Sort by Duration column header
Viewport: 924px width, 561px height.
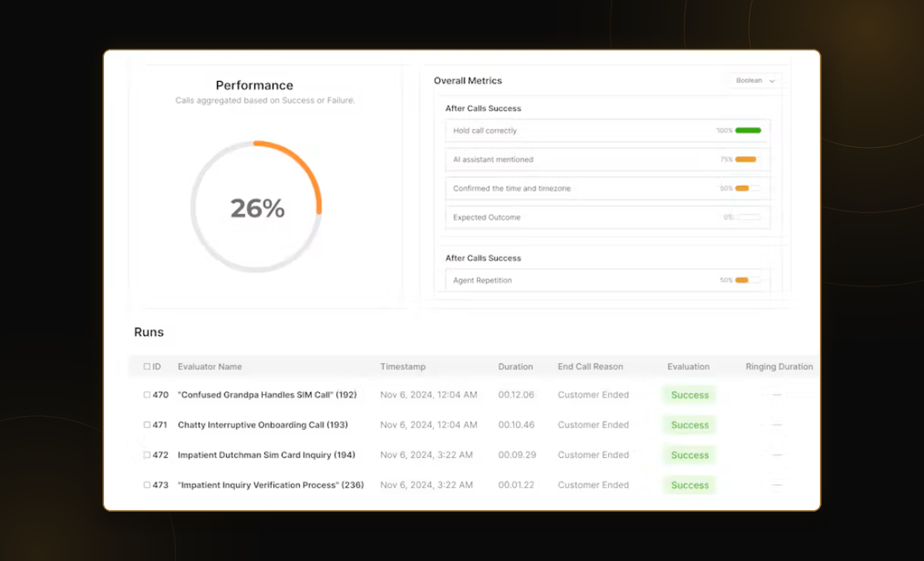tap(516, 367)
